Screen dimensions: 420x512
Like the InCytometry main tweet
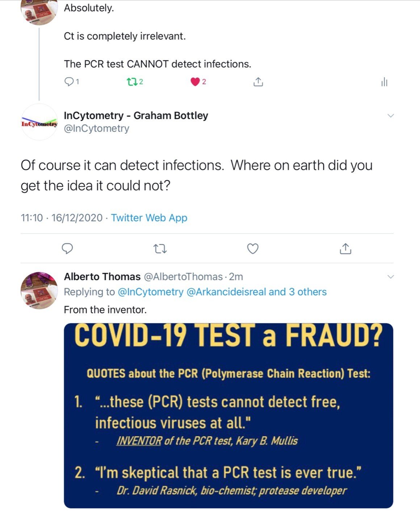click(x=252, y=249)
